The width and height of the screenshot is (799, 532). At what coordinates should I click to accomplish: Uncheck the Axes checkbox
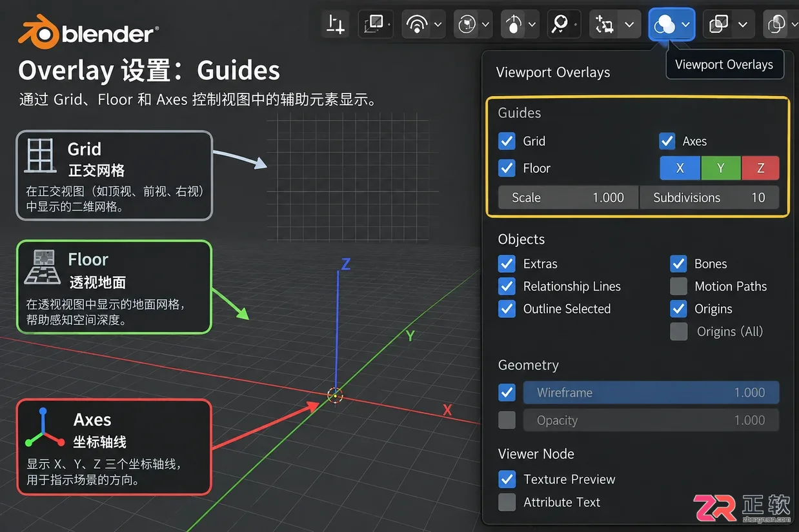pos(667,141)
